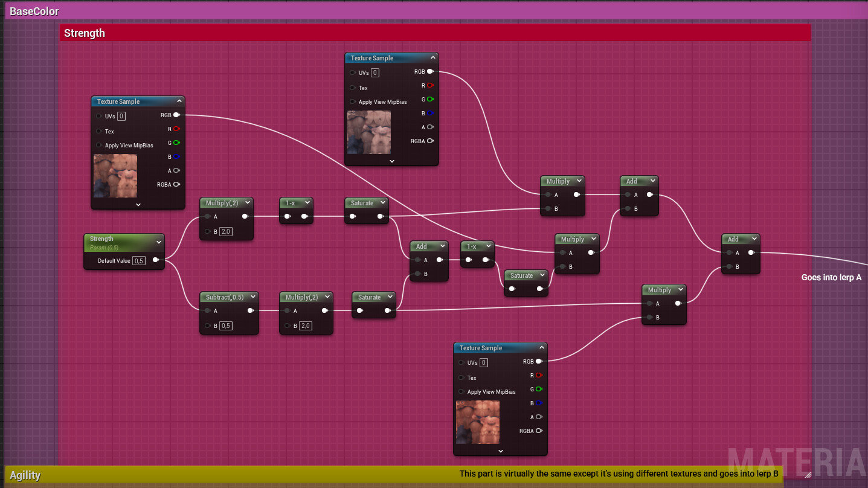Image resolution: width=868 pixels, height=488 pixels.
Task: Click the Tex input pin on the top-center Texture Sample
Action: 352,88
